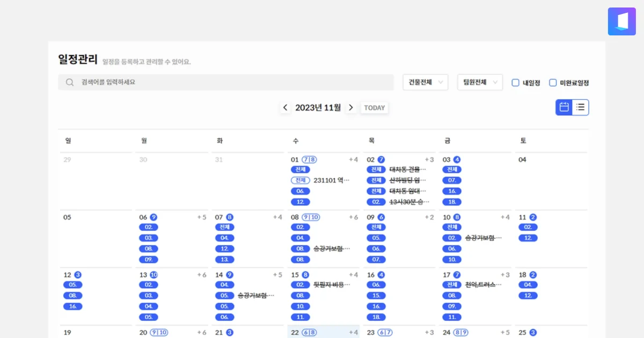Click the blue app logo icon
This screenshot has height=338, width=644.
pyautogui.click(x=621, y=21)
